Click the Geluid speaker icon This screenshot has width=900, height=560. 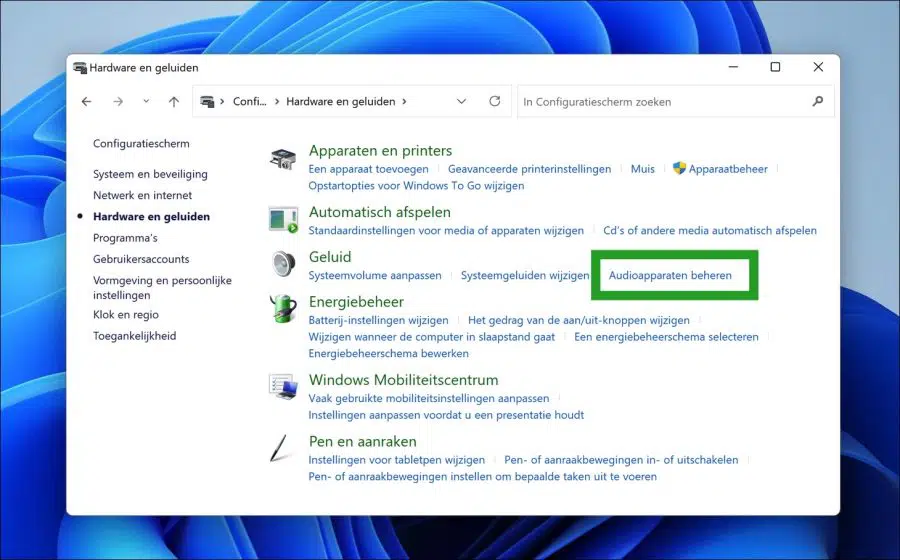pos(283,264)
